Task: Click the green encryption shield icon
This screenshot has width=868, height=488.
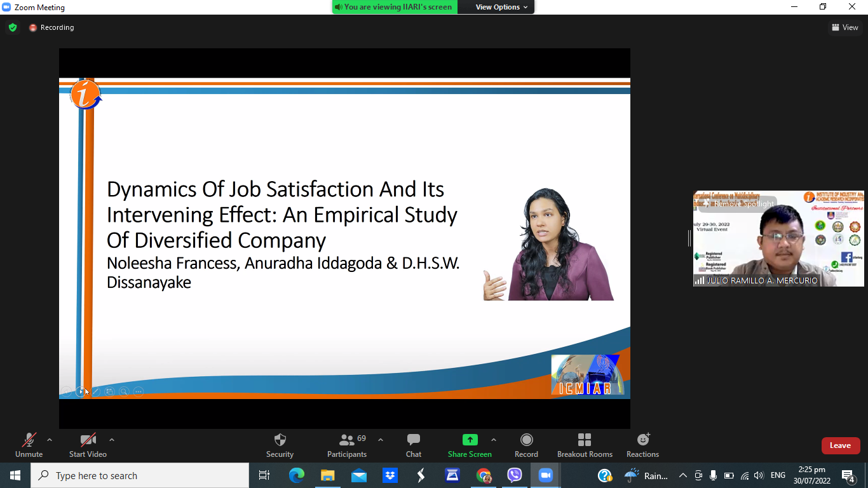Action: 13,27
